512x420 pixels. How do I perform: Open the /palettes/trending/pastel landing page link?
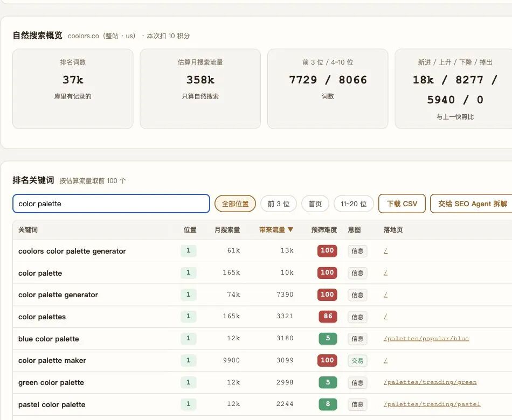[432, 404]
